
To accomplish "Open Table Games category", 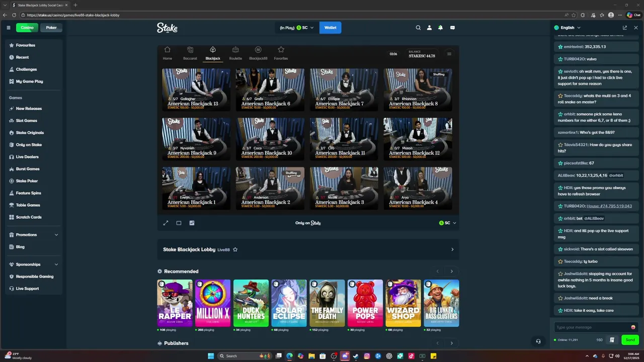I will 34,205.
